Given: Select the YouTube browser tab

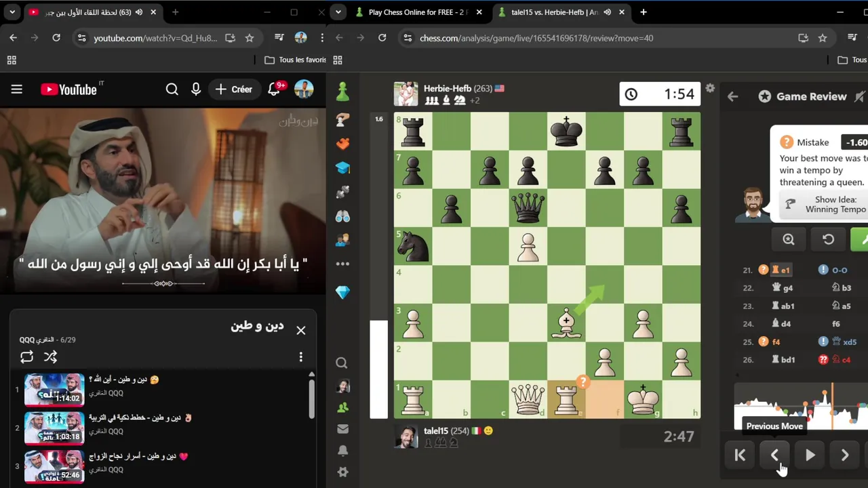Looking at the screenshot, I should (x=92, y=12).
